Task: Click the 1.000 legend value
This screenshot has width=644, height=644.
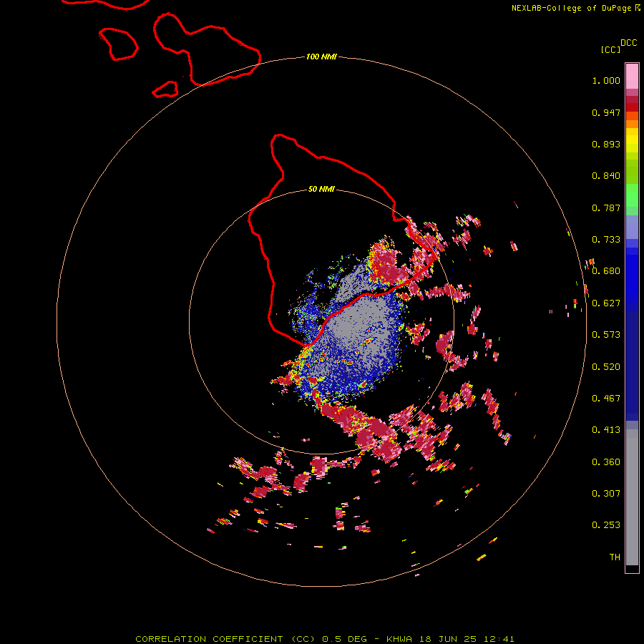Action: (606, 80)
